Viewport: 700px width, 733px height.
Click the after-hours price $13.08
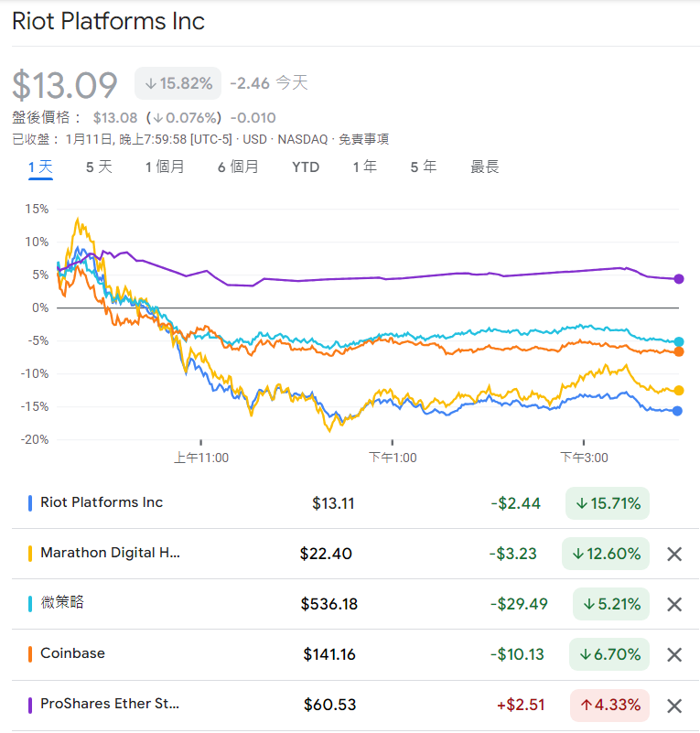pyautogui.click(x=115, y=118)
